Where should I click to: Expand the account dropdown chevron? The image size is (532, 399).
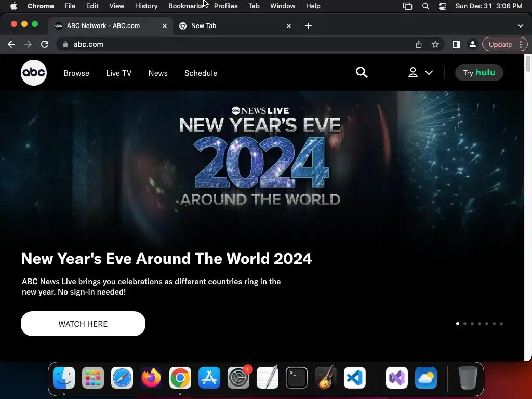(429, 73)
